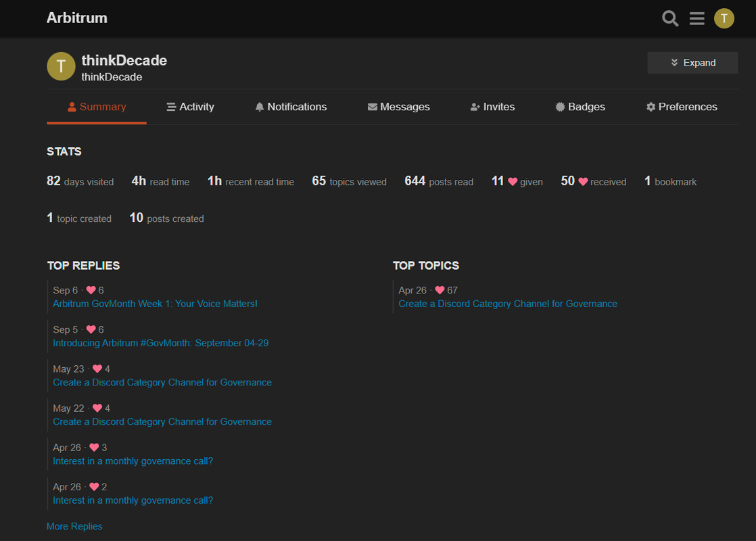The height and width of the screenshot is (541, 756).
Task: Click the 82 days visited stat
Action: (80, 181)
